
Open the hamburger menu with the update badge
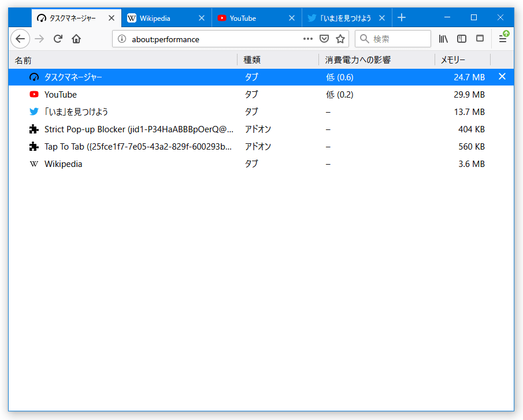[x=502, y=39]
